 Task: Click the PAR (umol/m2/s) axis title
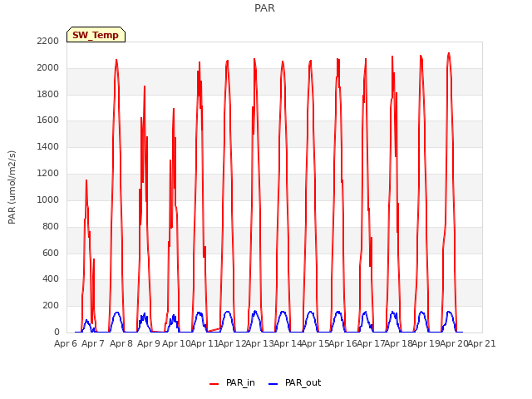(12, 187)
